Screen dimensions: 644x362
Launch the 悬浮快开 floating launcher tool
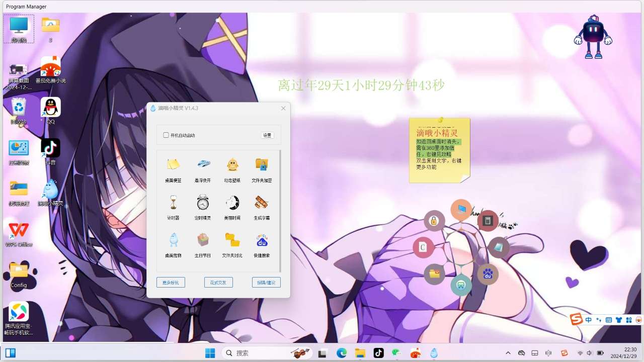203,168
